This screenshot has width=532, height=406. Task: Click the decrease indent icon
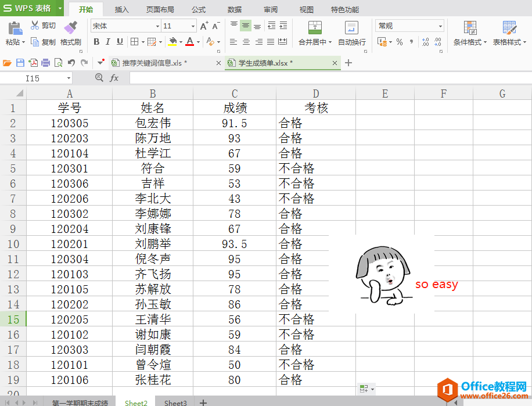point(272,26)
